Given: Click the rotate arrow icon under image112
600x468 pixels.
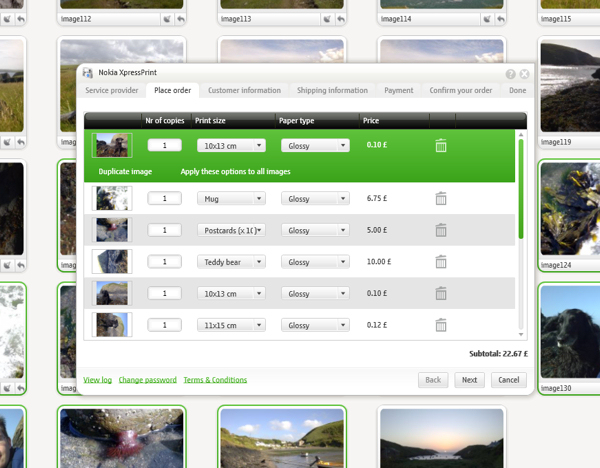Looking at the screenshot, I should (181, 19).
